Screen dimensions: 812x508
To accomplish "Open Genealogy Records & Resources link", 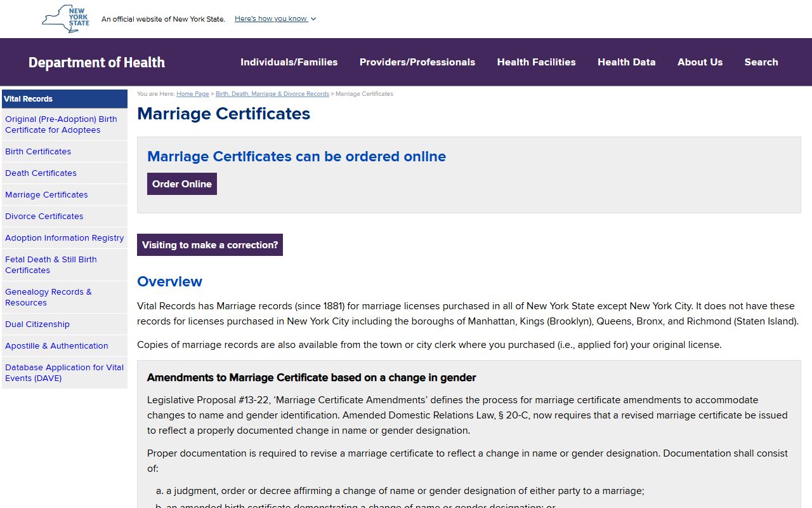I will (x=65, y=297).
